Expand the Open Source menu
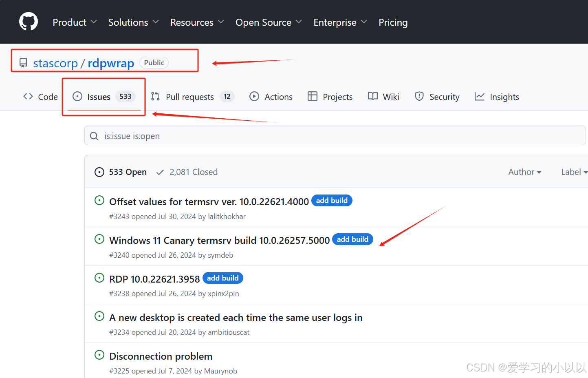 pos(269,22)
